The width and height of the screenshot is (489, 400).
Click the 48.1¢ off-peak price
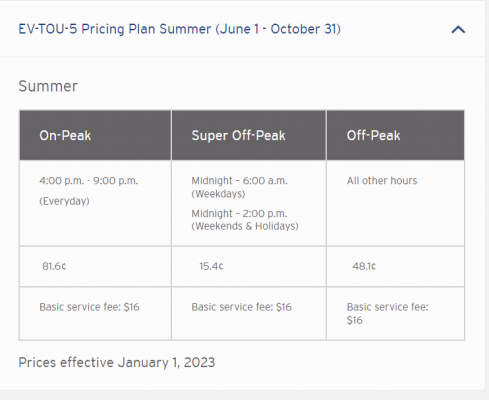[364, 266]
